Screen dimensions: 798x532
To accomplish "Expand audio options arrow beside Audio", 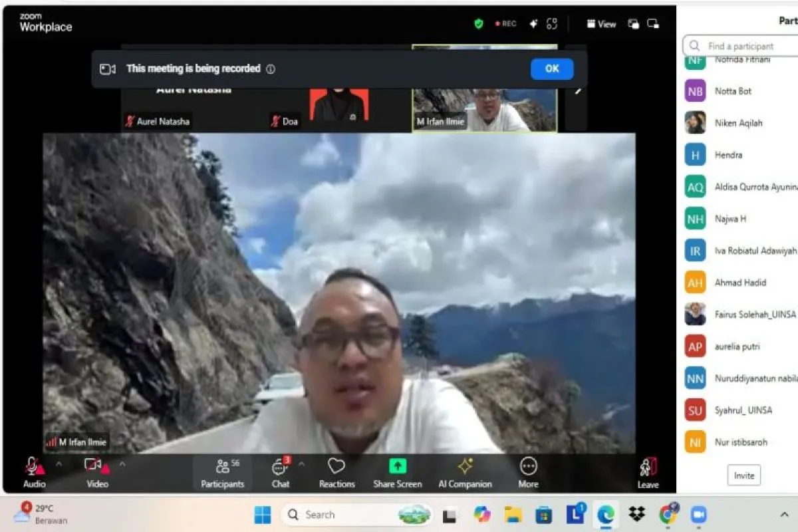I will tap(59, 464).
